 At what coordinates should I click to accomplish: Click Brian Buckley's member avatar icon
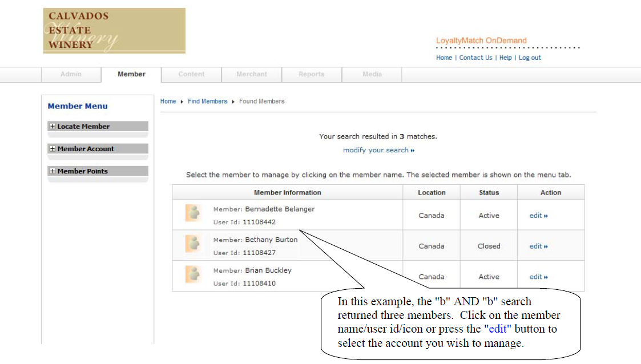pos(193,274)
